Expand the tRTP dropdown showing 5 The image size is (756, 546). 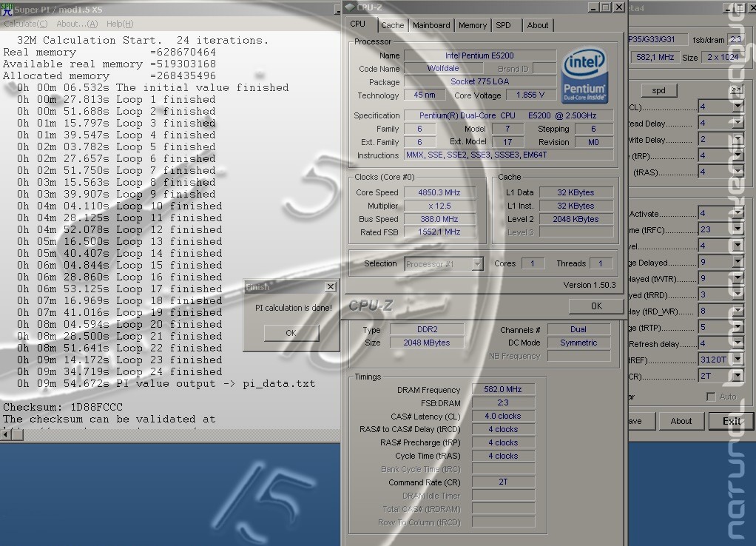tap(738, 328)
